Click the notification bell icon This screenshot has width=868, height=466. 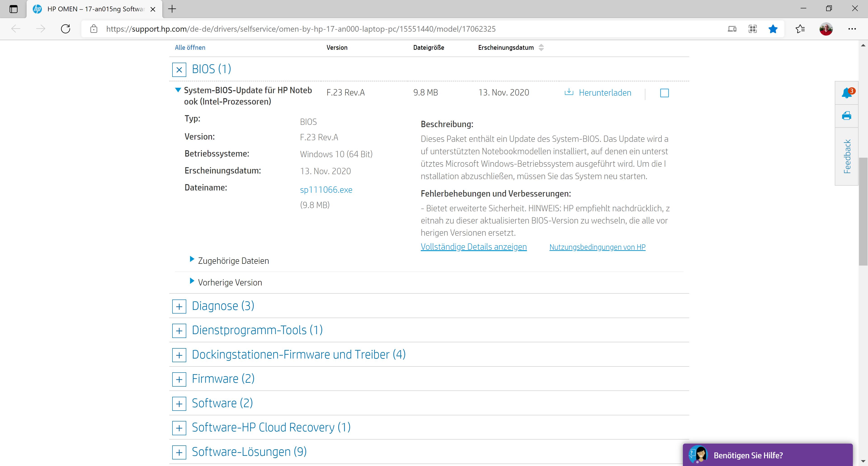[847, 93]
